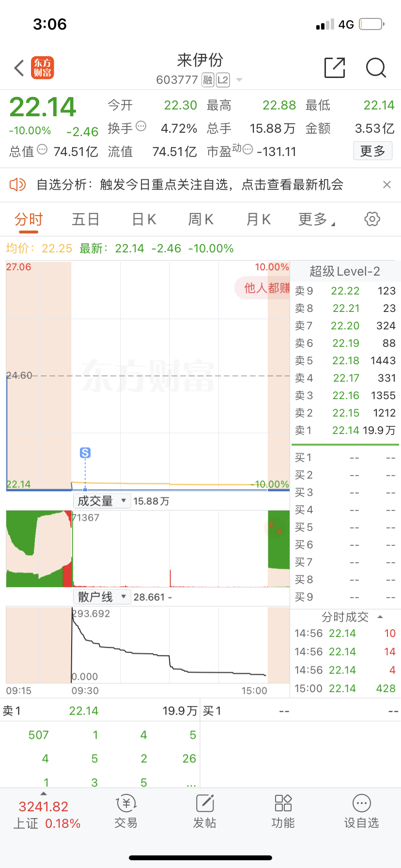Tap the battery status icon

372,24
